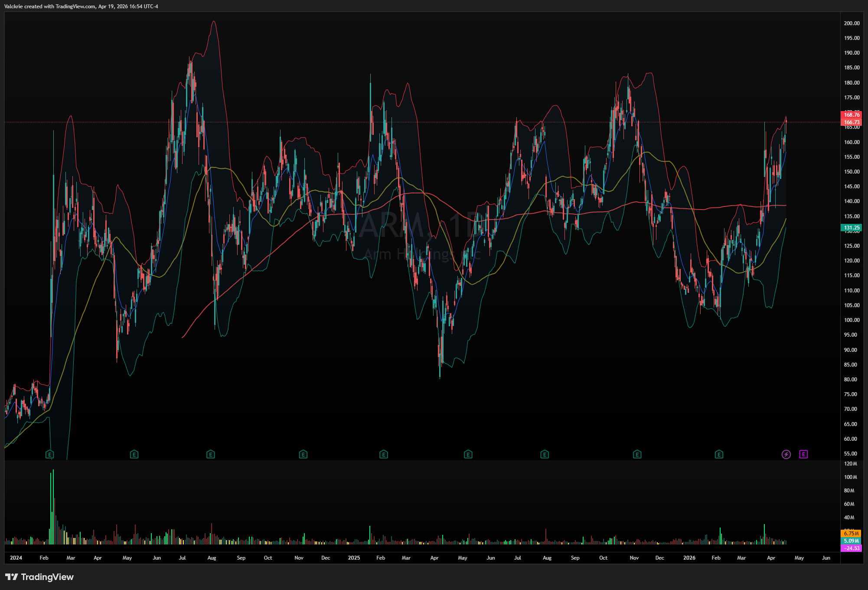
Task: Click the TradingView logo at bottom left
Action: click(x=39, y=577)
